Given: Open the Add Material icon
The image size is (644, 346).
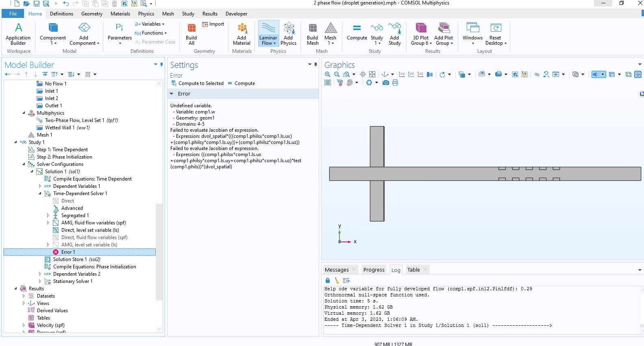Looking at the screenshot, I should pos(241,34).
